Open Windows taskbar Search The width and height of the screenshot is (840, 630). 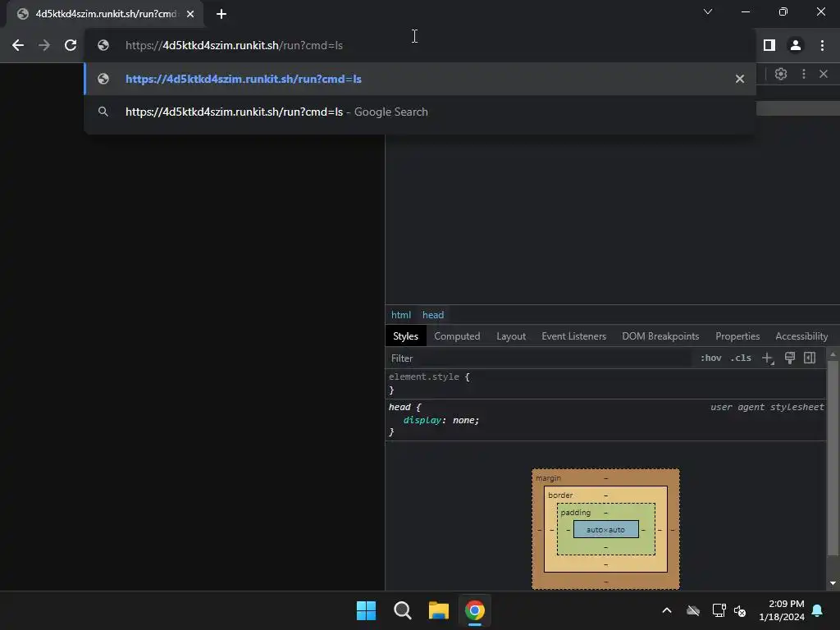[x=402, y=610]
